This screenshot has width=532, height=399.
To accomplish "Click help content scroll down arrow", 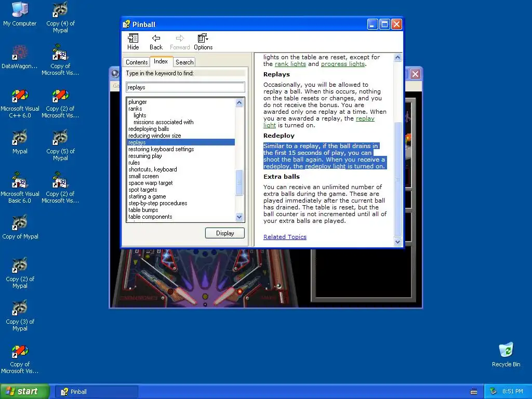I will tap(397, 242).
